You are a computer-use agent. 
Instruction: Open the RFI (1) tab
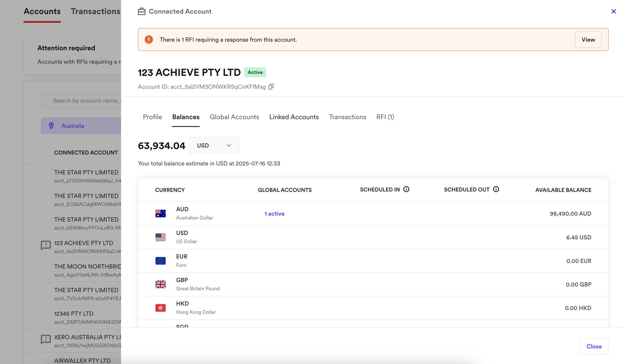click(385, 117)
